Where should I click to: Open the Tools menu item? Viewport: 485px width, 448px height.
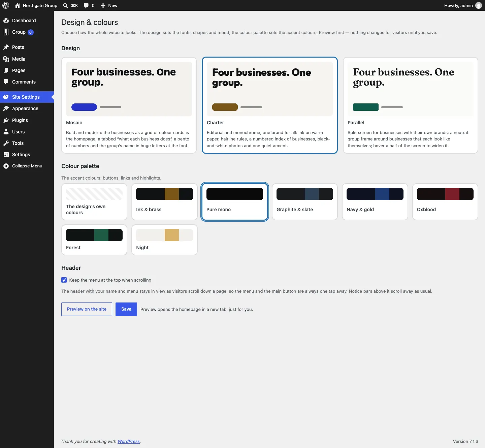[27, 143]
